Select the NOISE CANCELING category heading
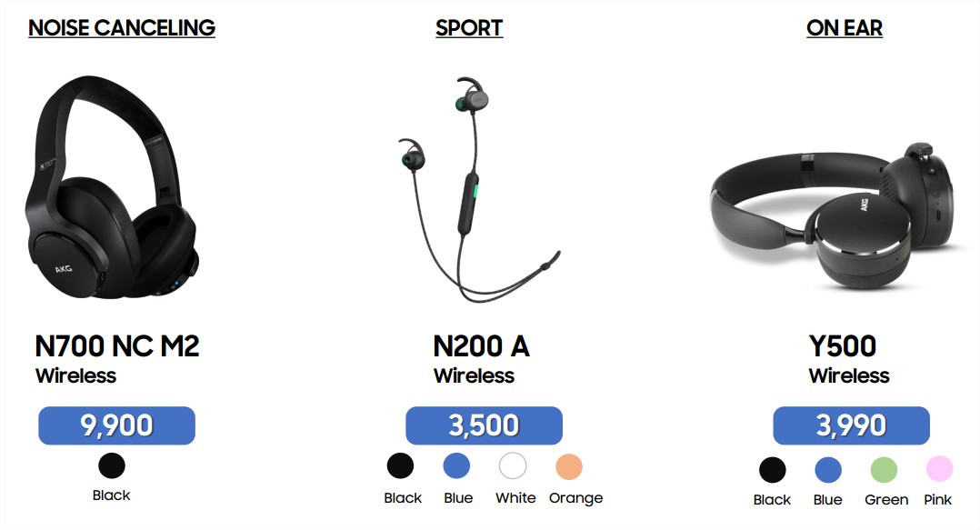This screenshot has height=530, width=980. tap(122, 27)
